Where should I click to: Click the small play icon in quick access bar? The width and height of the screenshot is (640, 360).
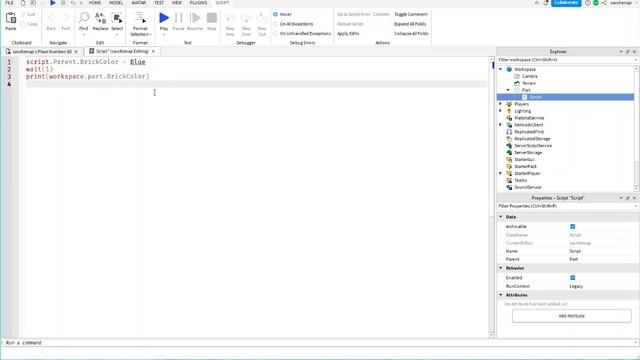click(53, 3)
